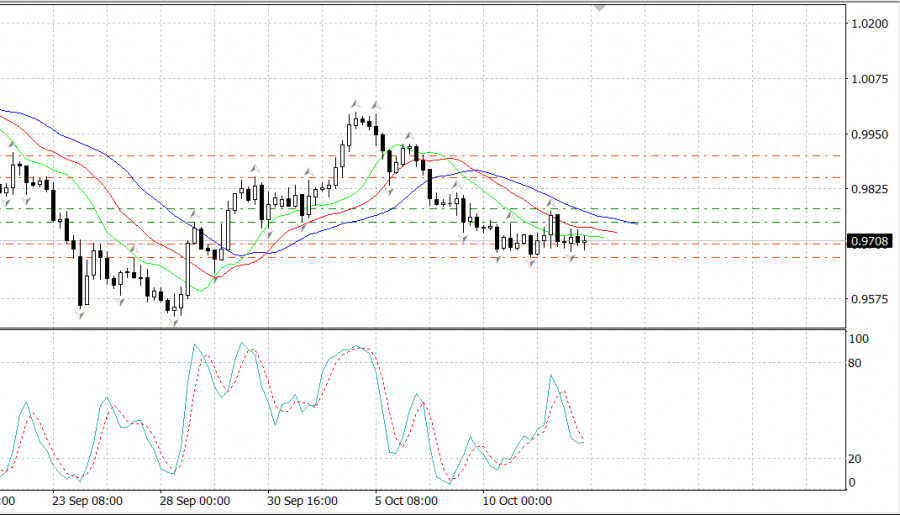The height and width of the screenshot is (515, 900).
Task: Click the gray triangle marker at chart top
Action: point(599,6)
